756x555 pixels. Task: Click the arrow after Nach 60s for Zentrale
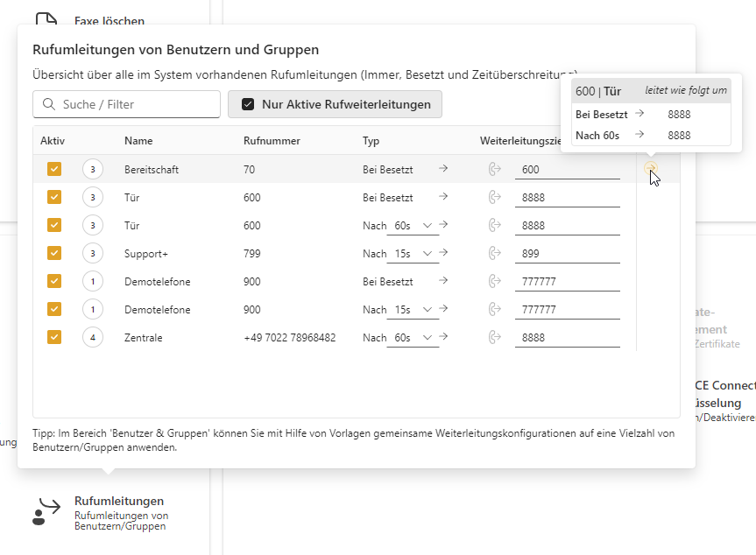pyautogui.click(x=443, y=336)
